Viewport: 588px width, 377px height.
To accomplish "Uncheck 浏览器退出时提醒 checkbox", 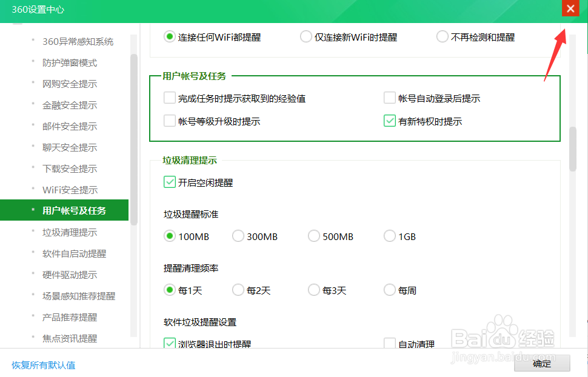I will point(170,343).
